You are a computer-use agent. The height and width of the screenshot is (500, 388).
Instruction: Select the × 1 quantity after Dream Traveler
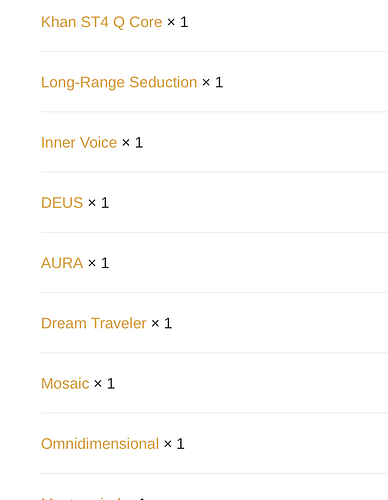tap(162, 323)
